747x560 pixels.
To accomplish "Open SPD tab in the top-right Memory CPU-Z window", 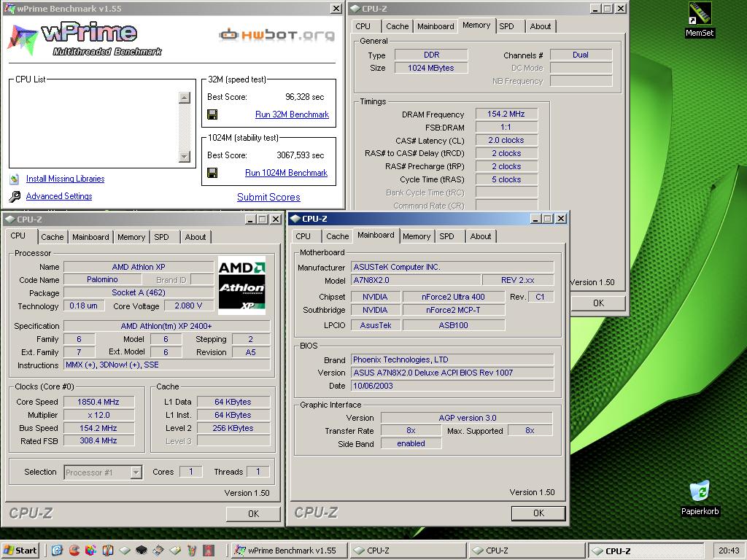I will 506,26.
